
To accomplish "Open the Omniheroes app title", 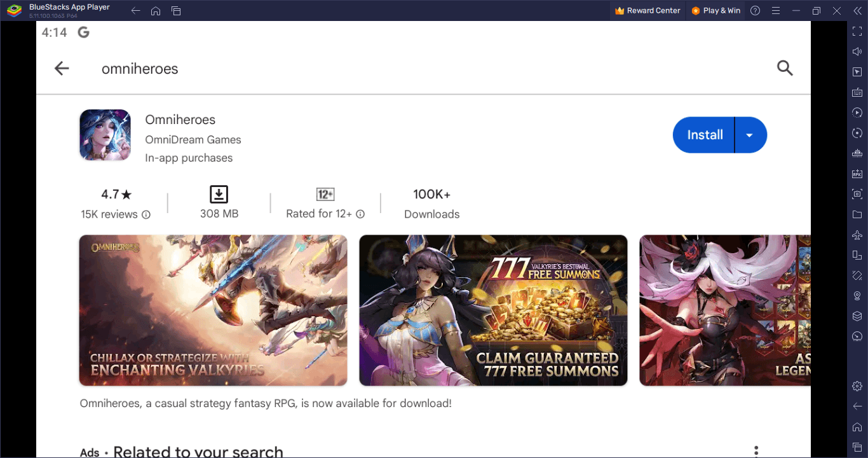I will click(x=180, y=120).
